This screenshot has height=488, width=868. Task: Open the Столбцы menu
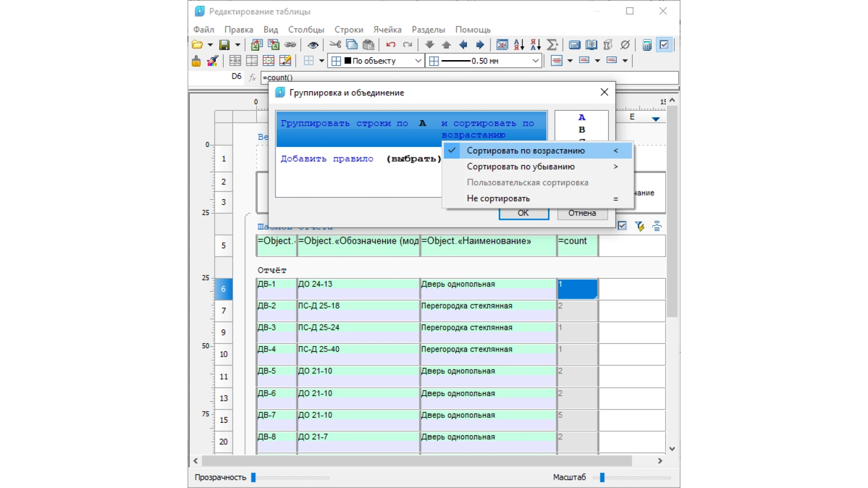click(306, 29)
